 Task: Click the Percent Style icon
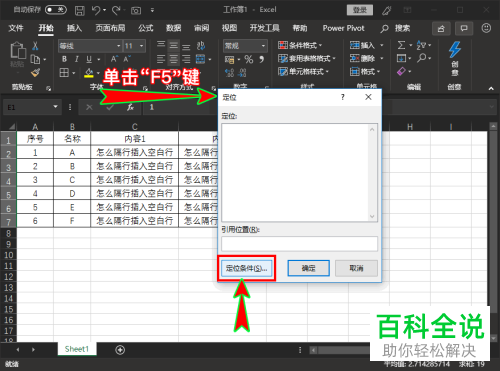[x=249, y=60]
